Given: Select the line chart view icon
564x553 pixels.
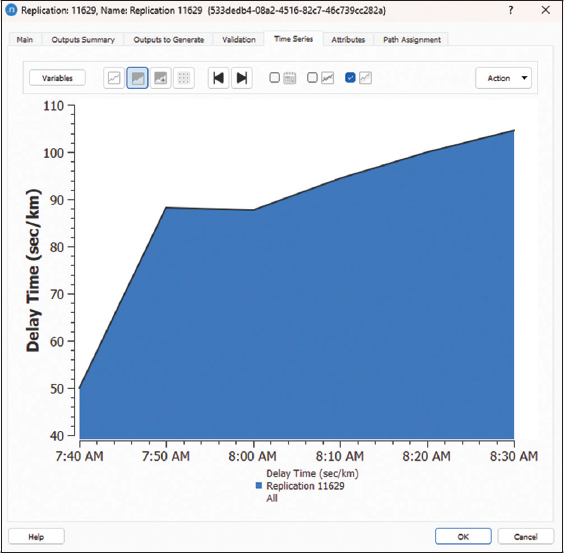Looking at the screenshot, I should [114, 78].
